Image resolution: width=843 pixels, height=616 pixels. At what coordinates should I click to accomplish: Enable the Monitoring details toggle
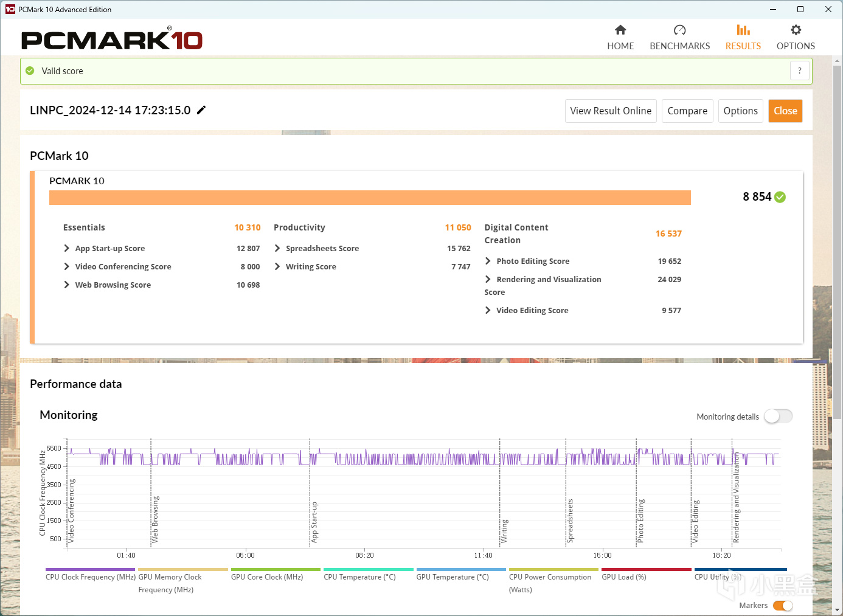[779, 417]
